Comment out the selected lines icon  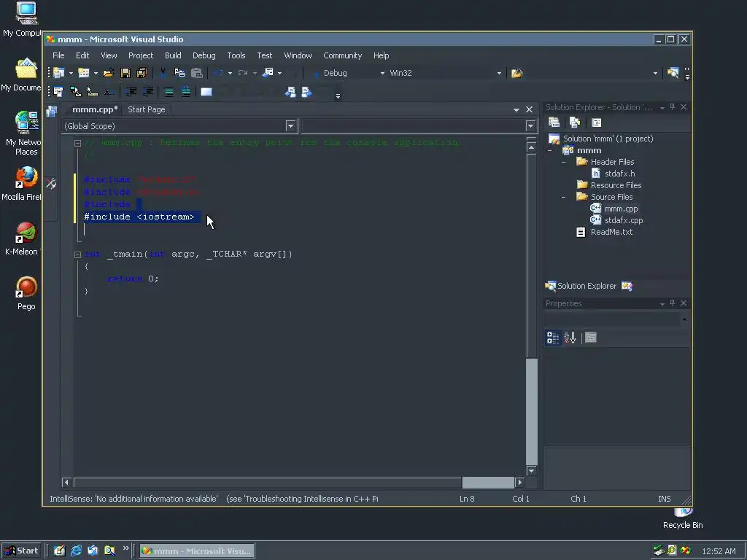pyautogui.click(x=169, y=91)
